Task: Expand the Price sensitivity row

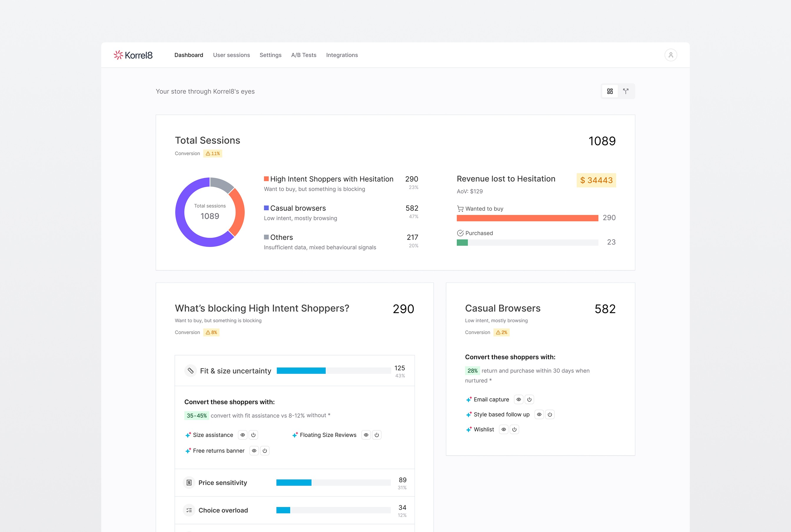Action: 222,483
